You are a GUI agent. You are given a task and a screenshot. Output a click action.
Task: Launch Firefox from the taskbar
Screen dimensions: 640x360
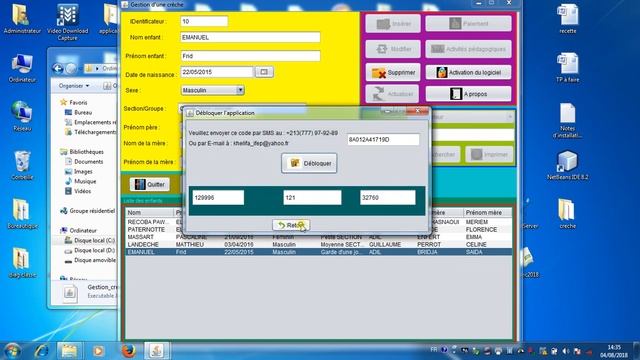[128, 351]
